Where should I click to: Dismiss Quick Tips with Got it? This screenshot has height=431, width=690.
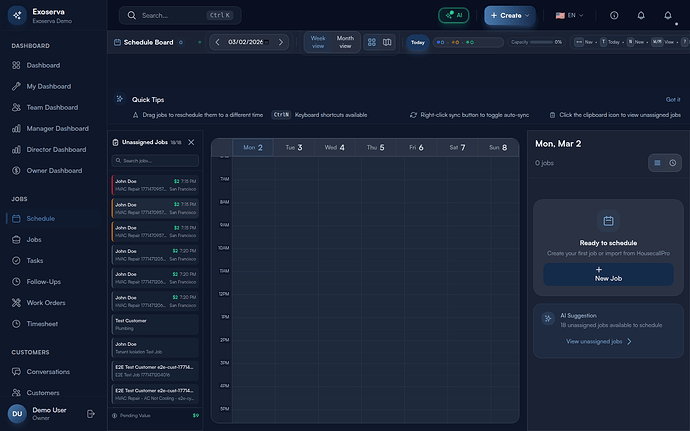672,99
